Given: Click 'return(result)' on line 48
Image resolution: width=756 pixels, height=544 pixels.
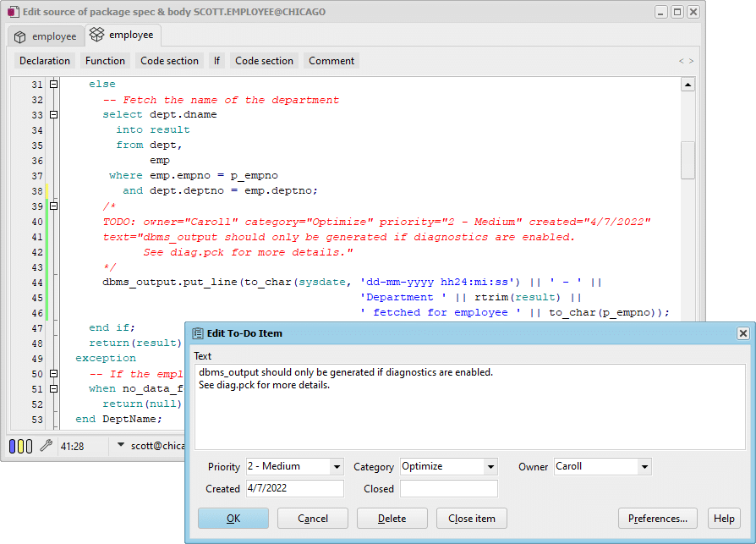Looking at the screenshot, I should (135, 343).
